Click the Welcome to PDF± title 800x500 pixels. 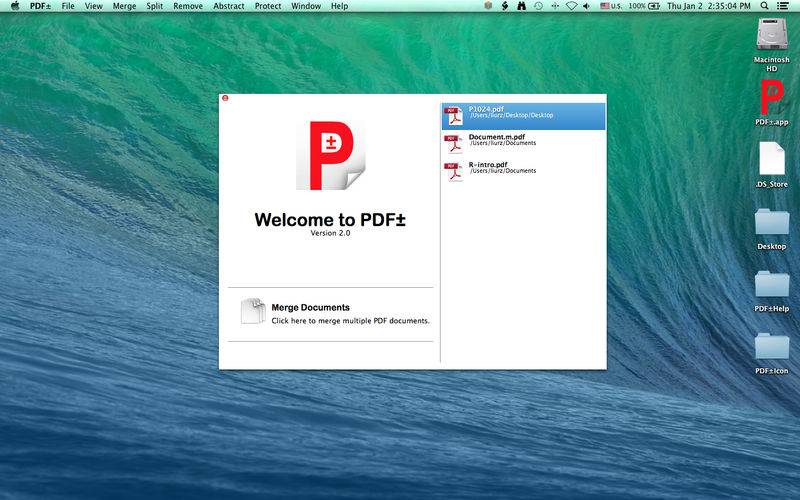tap(330, 219)
